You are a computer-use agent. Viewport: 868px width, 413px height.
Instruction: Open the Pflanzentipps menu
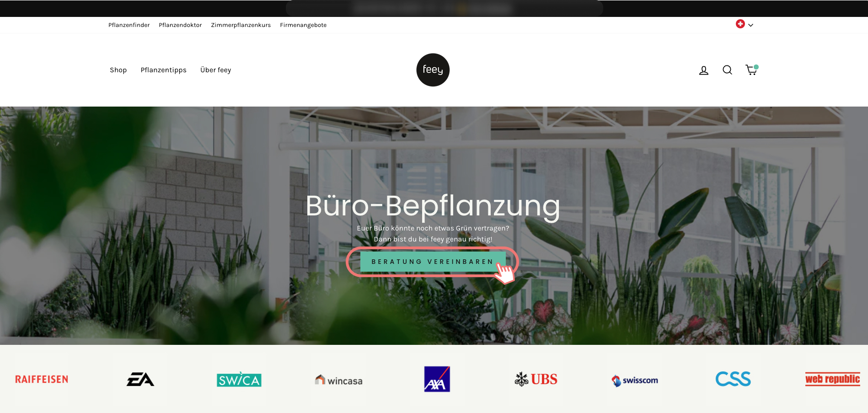coord(163,70)
